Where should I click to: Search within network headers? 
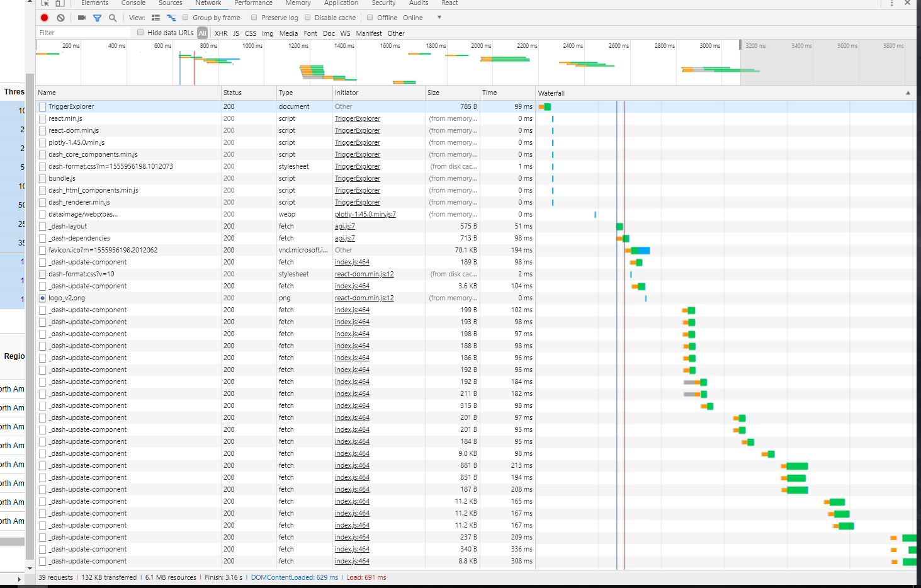pos(112,18)
